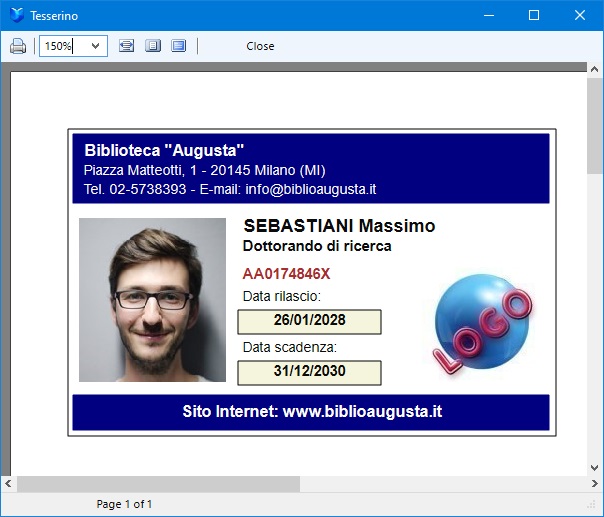This screenshot has height=517, width=604.
Task: Click the LOGO sphere image
Action: 483,323
